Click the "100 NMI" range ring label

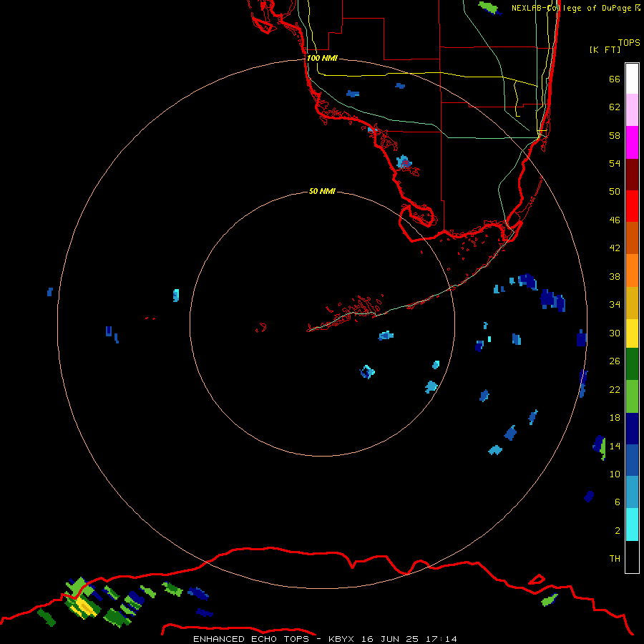point(322,58)
